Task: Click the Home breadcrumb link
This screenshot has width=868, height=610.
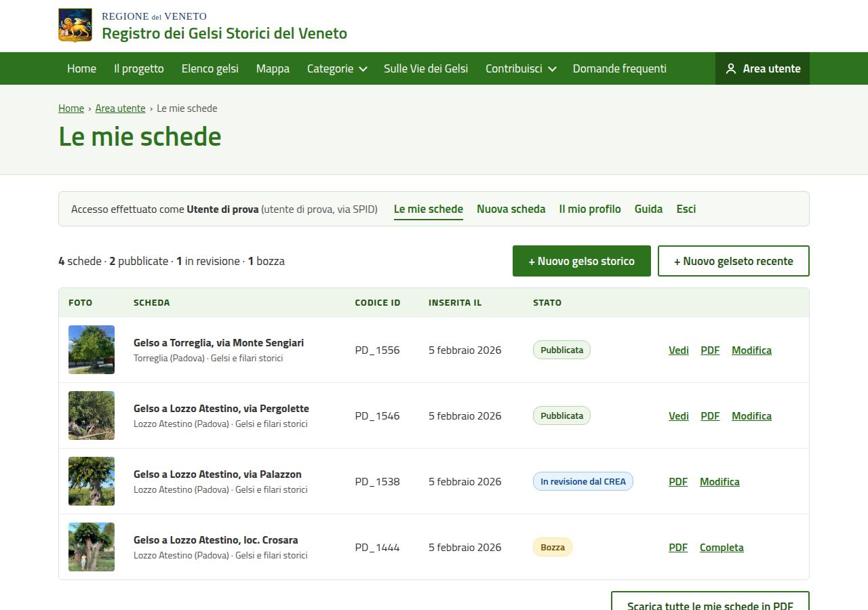Action: point(71,108)
